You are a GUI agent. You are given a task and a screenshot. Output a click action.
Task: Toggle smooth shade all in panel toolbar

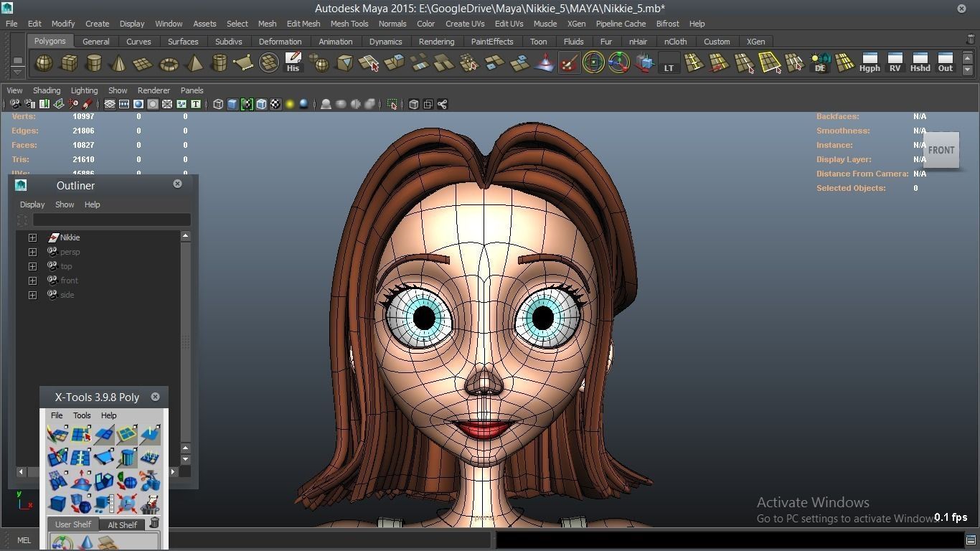coord(232,104)
